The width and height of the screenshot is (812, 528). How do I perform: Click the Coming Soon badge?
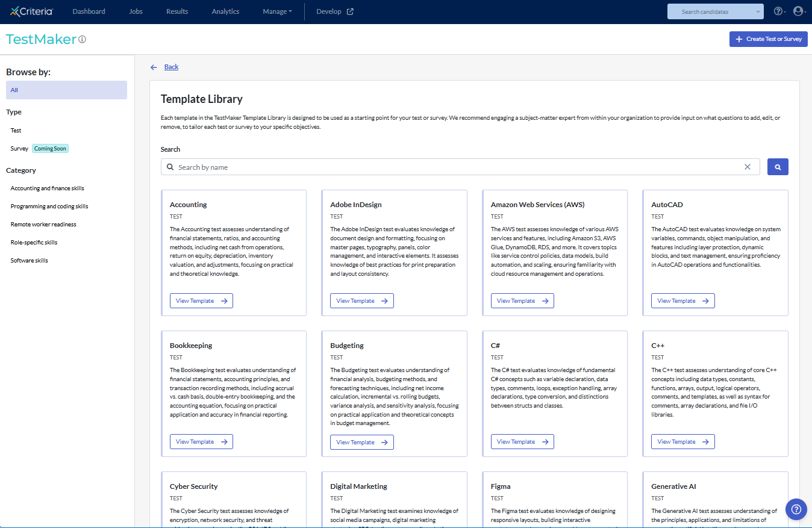[x=51, y=149]
